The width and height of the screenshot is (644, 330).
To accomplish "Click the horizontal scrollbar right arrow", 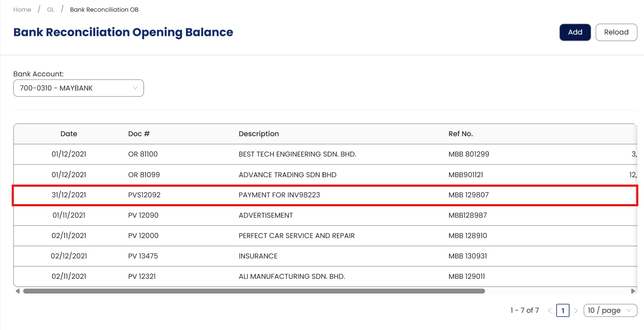I will pyautogui.click(x=633, y=291).
